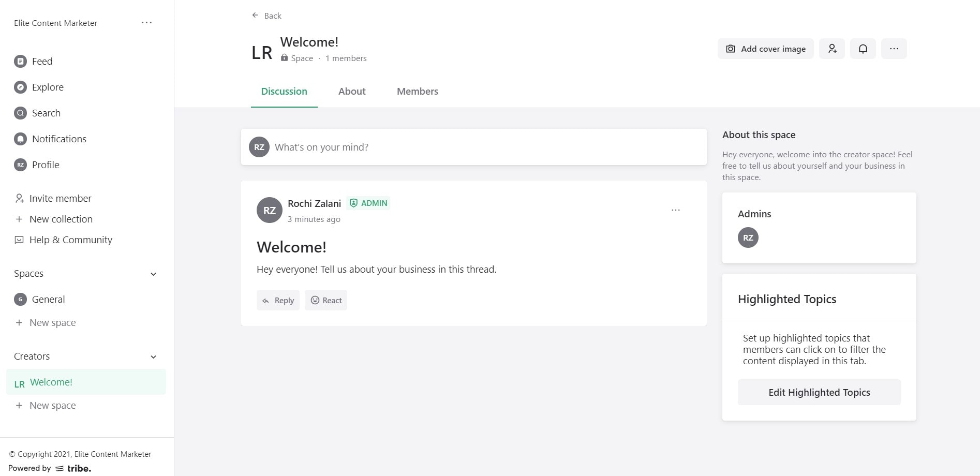The height and width of the screenshot is (476, 980).
Task: Open post options ellipsis menu
Action: (x=676, y=210)
